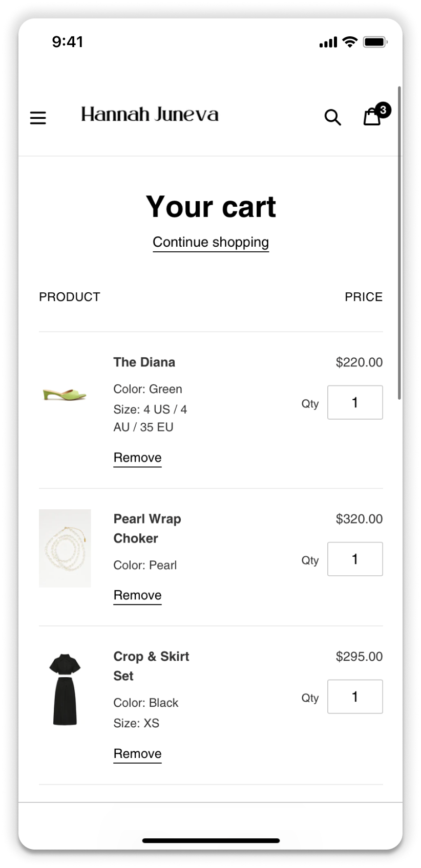Focus the Pearl Wrap Choker quantity field
This screenshot has width=421, height=868.
[355, 559]
